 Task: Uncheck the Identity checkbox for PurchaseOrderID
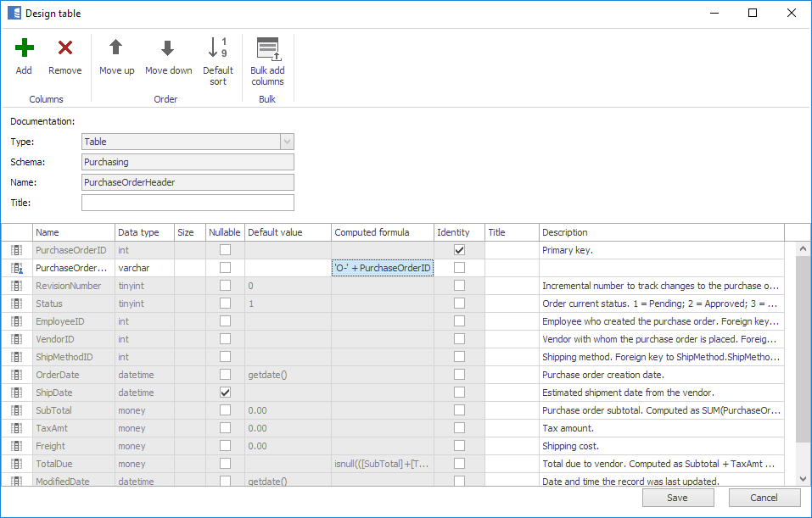click(x=459, y=250)
